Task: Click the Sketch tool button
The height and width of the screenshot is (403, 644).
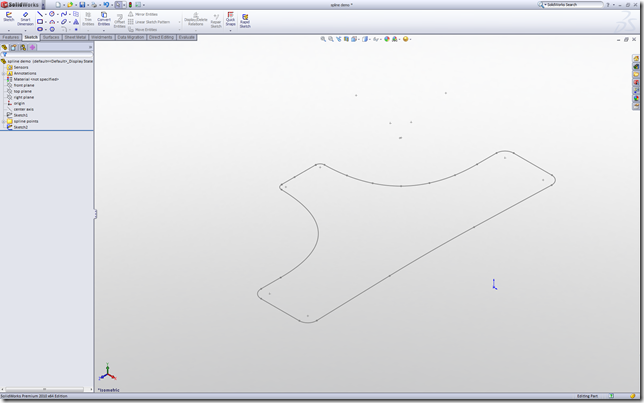Action: click(x=9, y=17)
